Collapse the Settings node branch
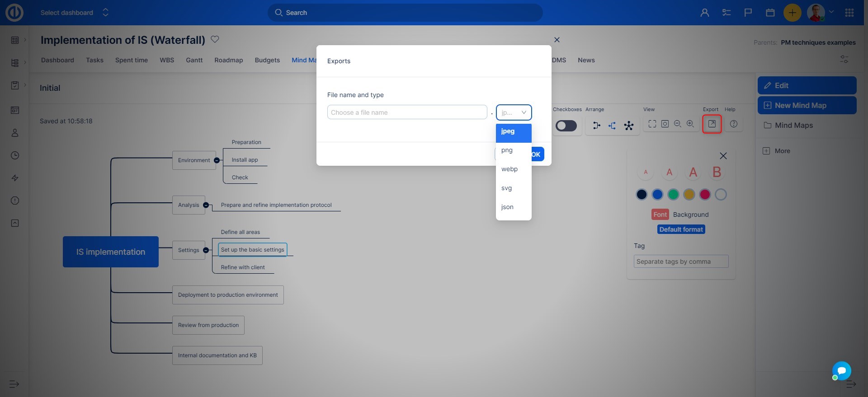Viewport: 868px width, 397px height. tap(206, 250)
